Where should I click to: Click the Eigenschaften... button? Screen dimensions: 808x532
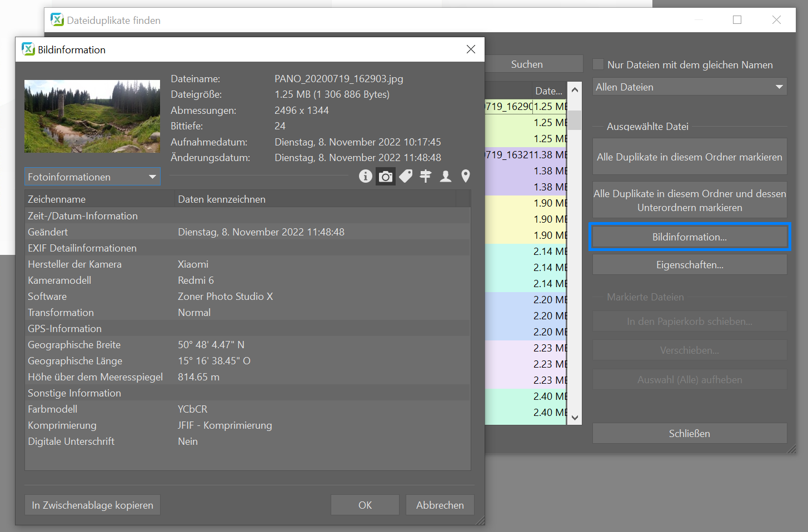(x=689, y=265)
